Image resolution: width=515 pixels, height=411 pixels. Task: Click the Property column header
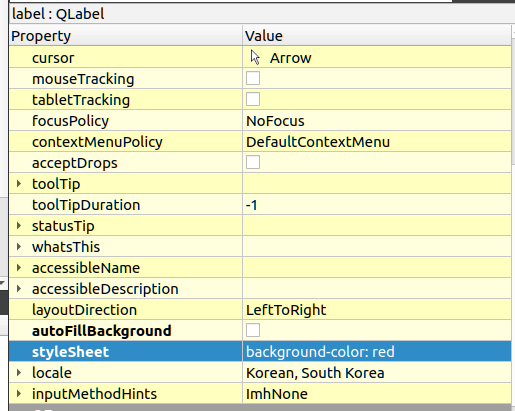[x=126, y=36]
